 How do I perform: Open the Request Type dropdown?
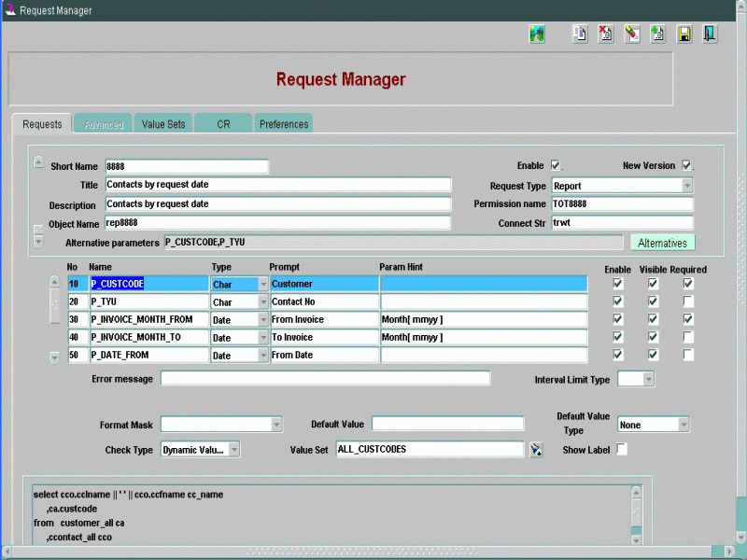(x=686, y=186)
